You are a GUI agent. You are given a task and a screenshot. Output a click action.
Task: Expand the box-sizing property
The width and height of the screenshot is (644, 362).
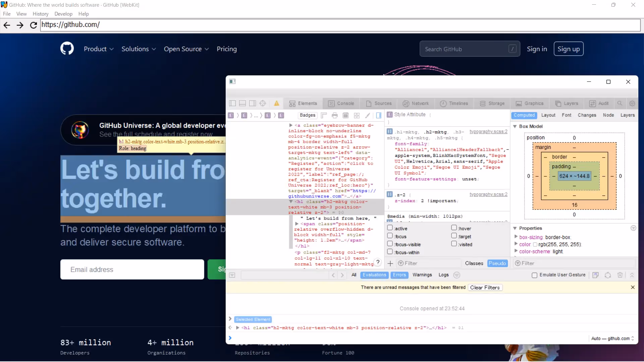click(516, 237)
